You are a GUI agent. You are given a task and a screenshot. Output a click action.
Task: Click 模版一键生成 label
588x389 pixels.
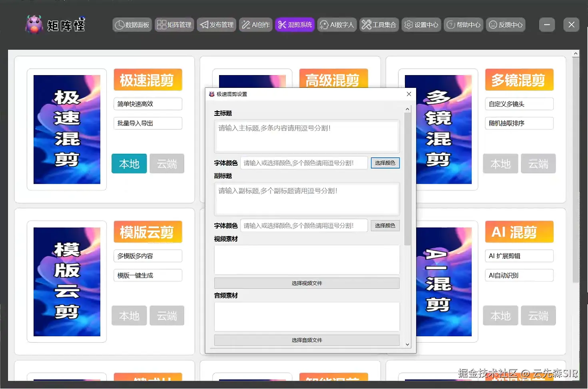tap(147, 275)
